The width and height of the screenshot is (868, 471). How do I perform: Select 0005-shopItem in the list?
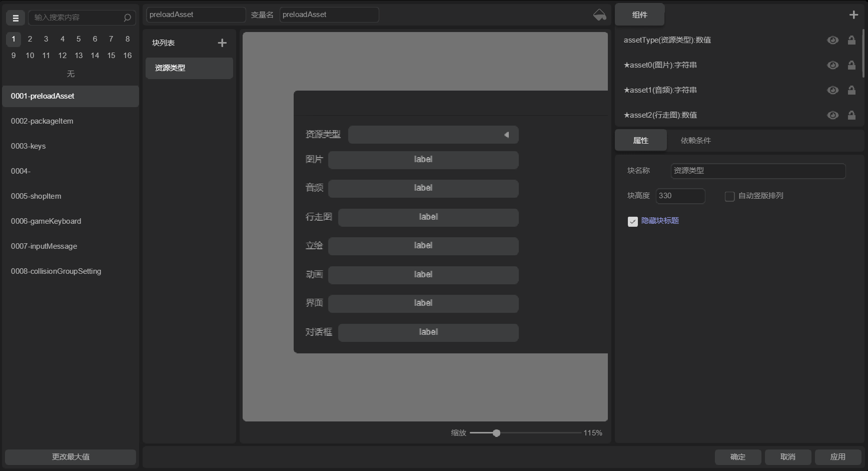click(x=71, y=196)
